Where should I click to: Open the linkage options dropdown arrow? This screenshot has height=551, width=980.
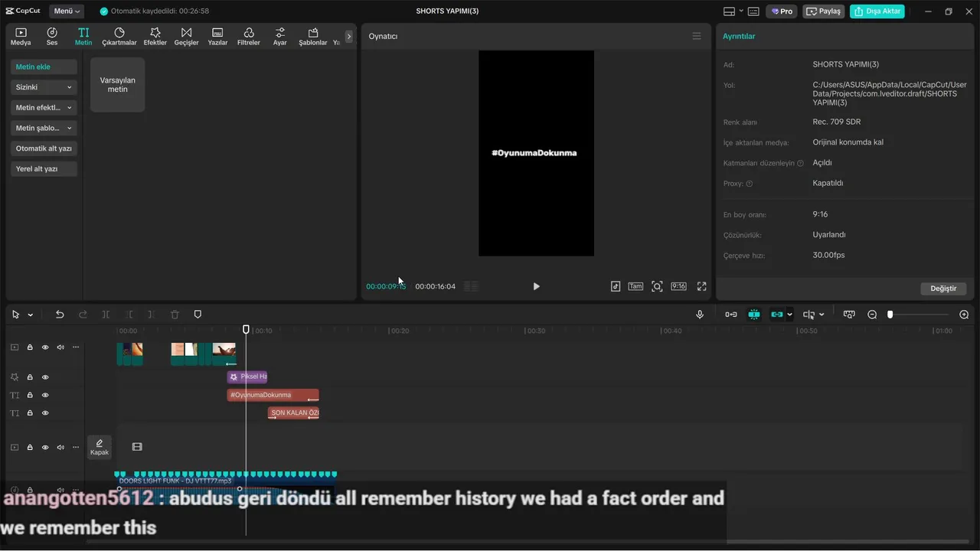click(789, 315)
